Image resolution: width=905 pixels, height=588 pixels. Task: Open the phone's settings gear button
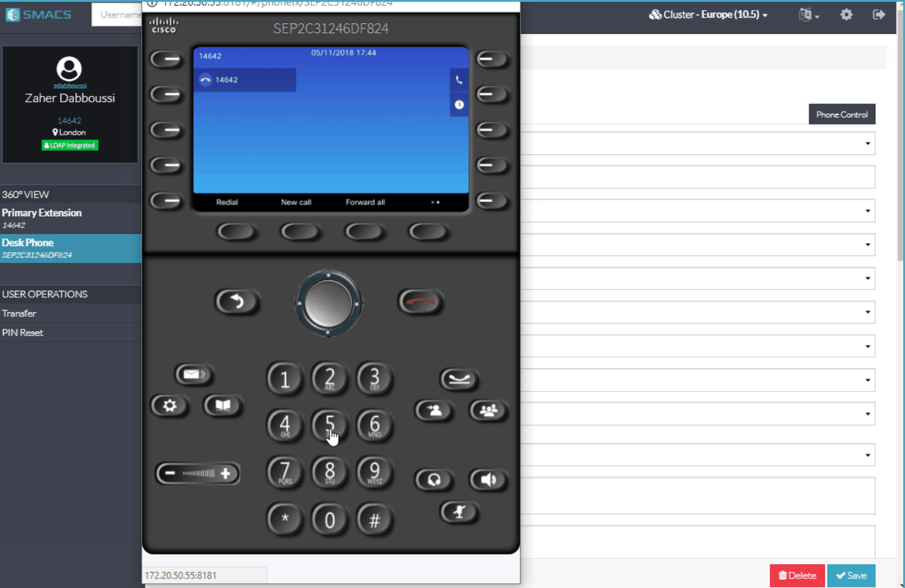coord(170,406)
